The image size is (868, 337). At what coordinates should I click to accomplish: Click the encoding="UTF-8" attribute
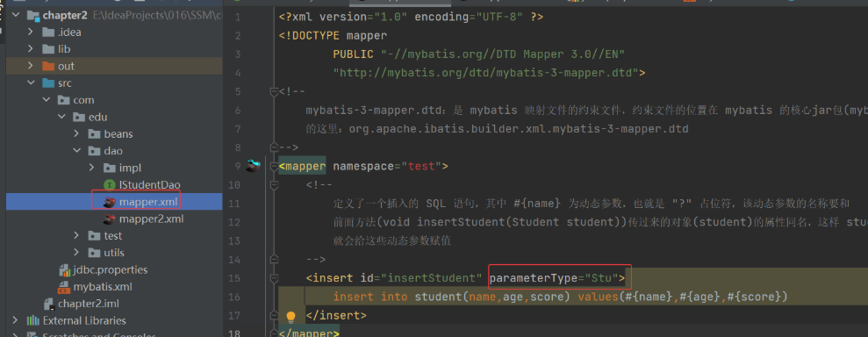469,17
